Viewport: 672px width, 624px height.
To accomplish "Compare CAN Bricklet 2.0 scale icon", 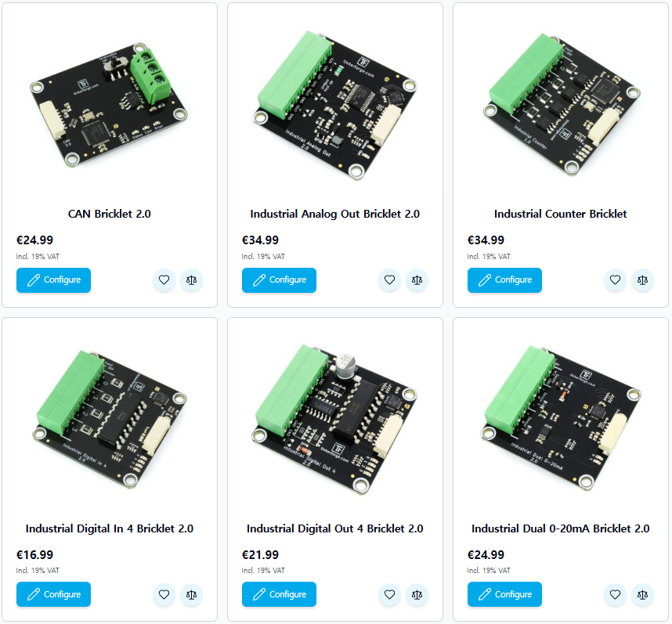I will 191,280.
